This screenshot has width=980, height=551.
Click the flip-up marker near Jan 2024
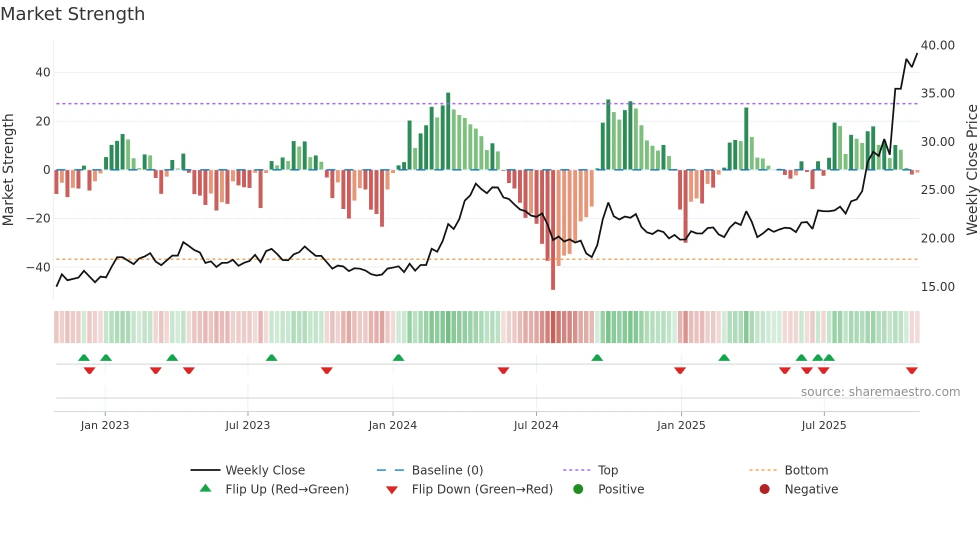(x=398, y=357)
